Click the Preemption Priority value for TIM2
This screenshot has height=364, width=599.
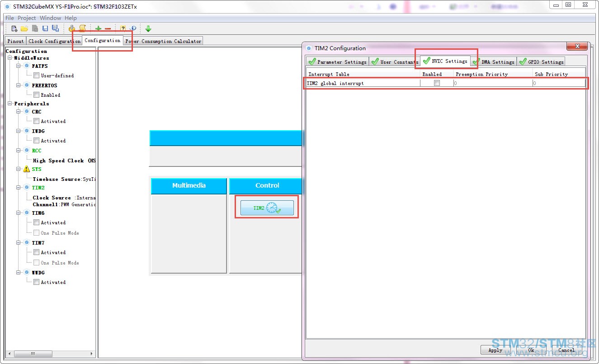click(x=493, y=83)
